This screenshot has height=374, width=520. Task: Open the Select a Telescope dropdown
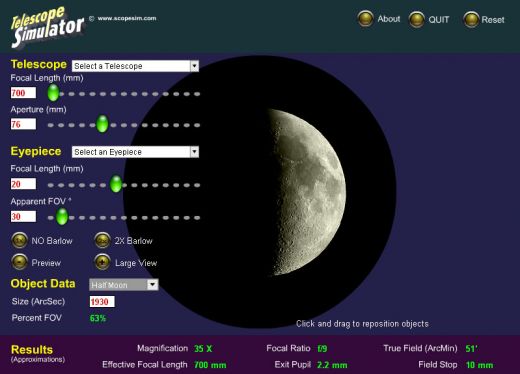[x=135, y=66]
